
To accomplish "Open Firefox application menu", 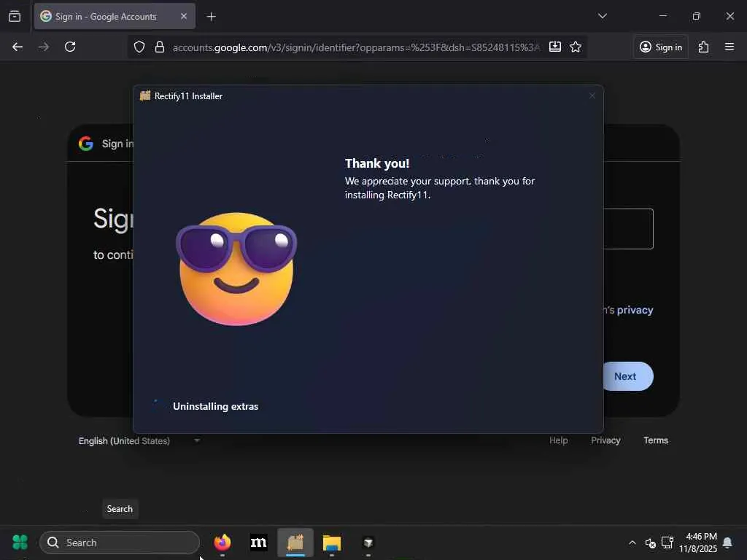I will click(729, 47).
